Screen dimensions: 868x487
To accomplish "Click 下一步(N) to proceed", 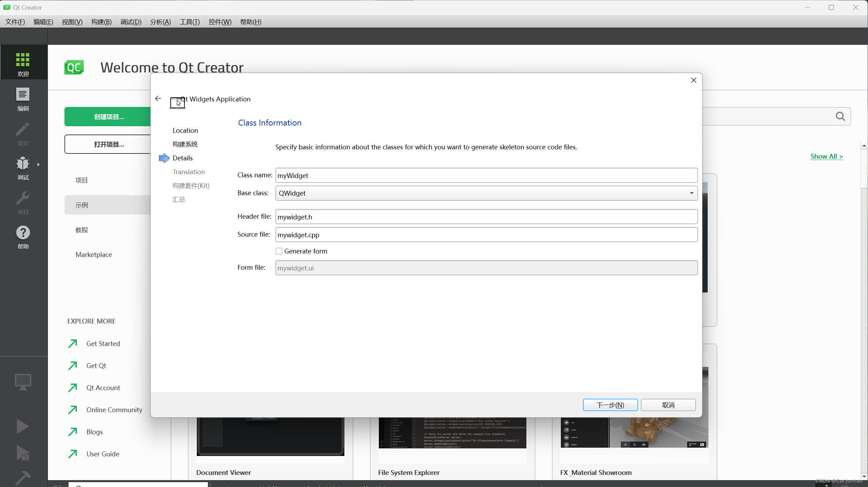I will pyautogui.click(x=610, y=405).
